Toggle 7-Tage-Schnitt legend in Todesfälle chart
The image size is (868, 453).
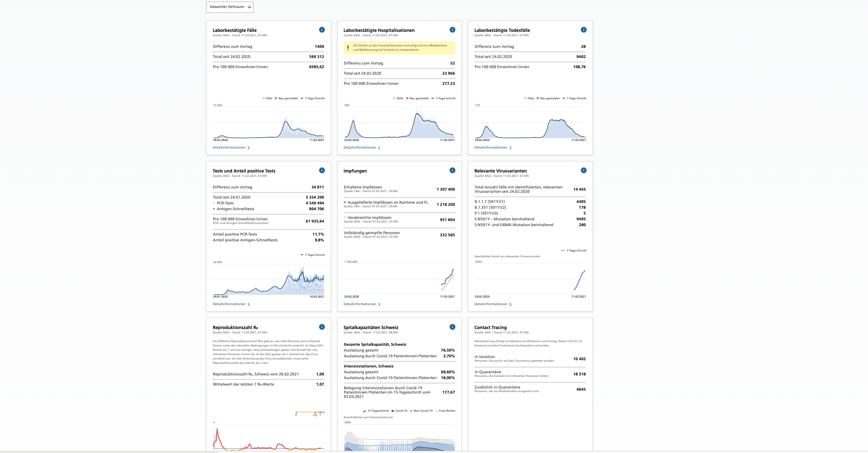[574, 98]
